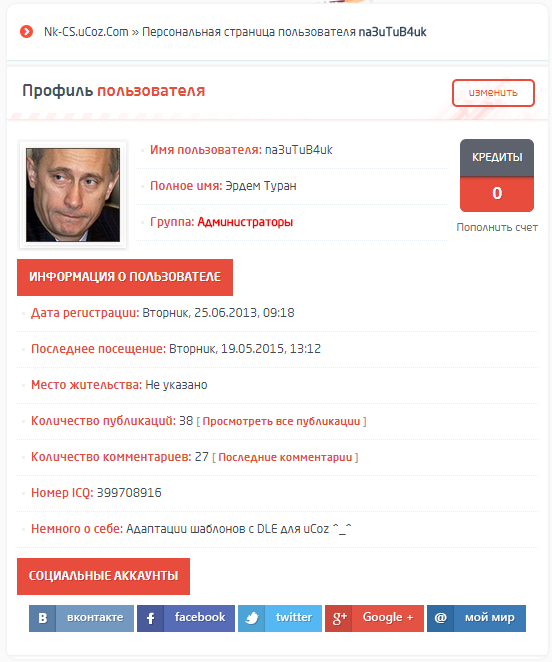Click the Twitter bird icon
This screenshot has height=662, width=552.
[252, 618]
